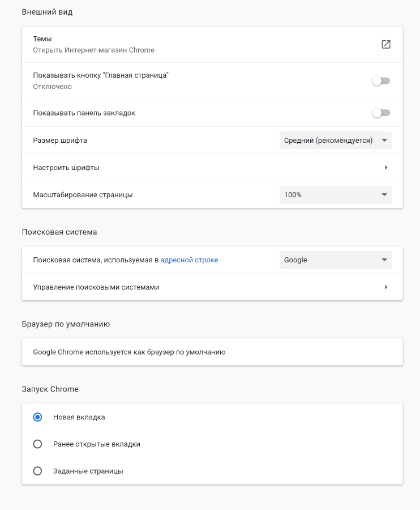Open the Размер шрифта dropdown
Viewport: 420px width, 510px height.
pyautogui.click(x=335, y=141)
